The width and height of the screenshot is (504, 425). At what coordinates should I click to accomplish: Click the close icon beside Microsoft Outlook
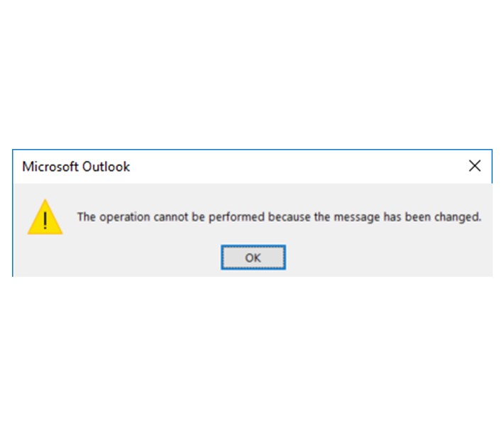click(475, 166)
